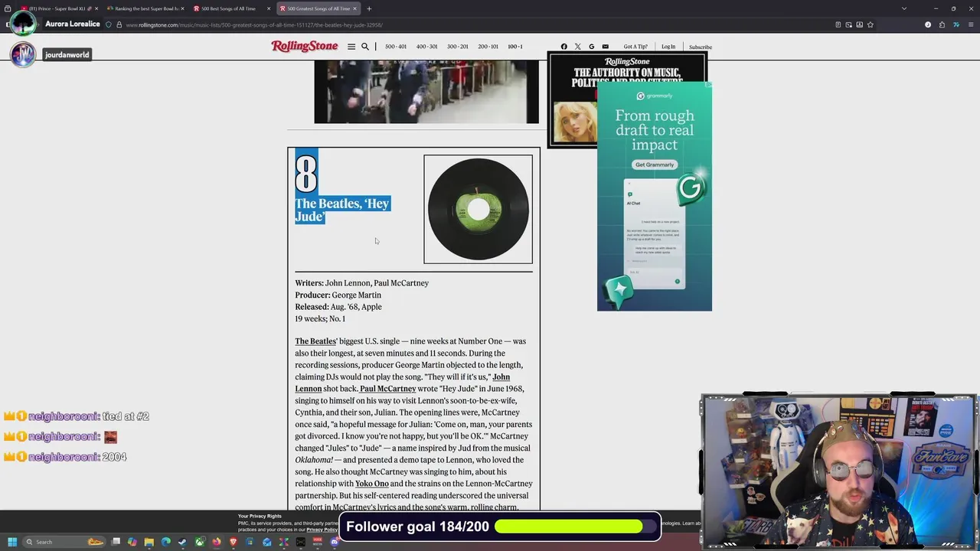
Task: Launch Microsoft Edge from the taskbar
Action: point(165,542)
